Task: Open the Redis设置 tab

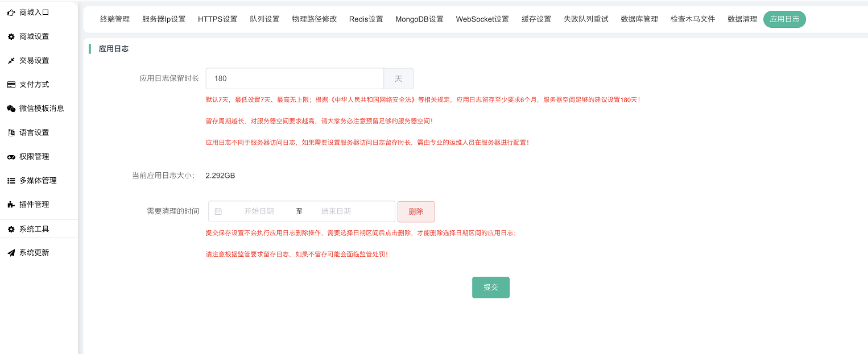Action: click(366, 19)
